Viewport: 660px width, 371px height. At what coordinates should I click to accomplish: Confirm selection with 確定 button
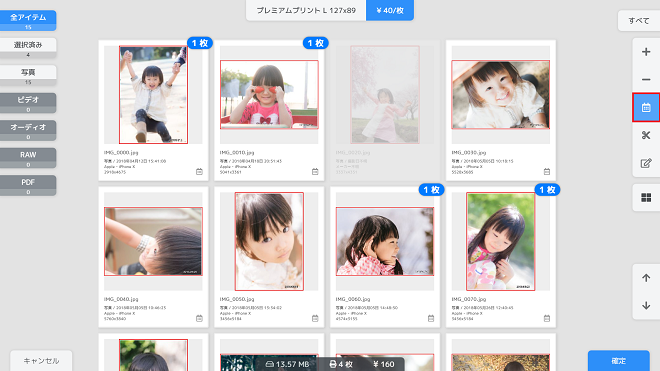click(x=618, y=361)
